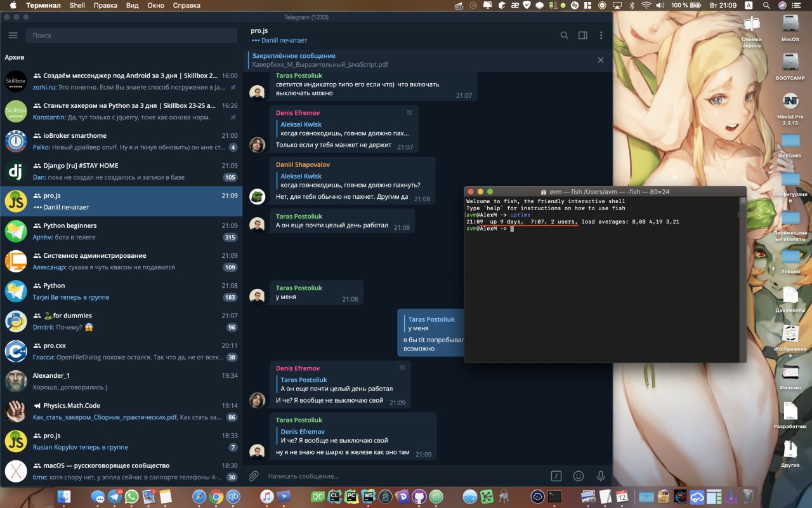Screen dimensions: 812x508
Task: Search within the pro.js chat
Action: (564, 36)
